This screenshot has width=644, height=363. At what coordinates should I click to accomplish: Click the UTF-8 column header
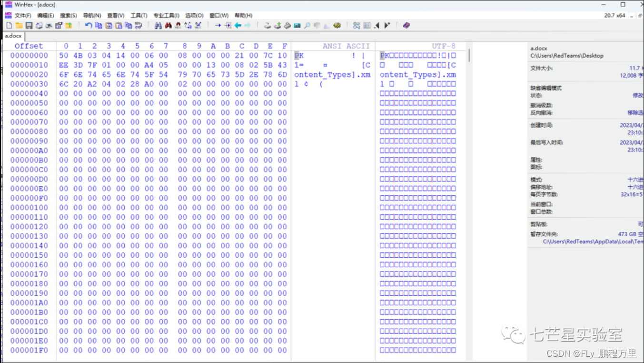point(444,46)
